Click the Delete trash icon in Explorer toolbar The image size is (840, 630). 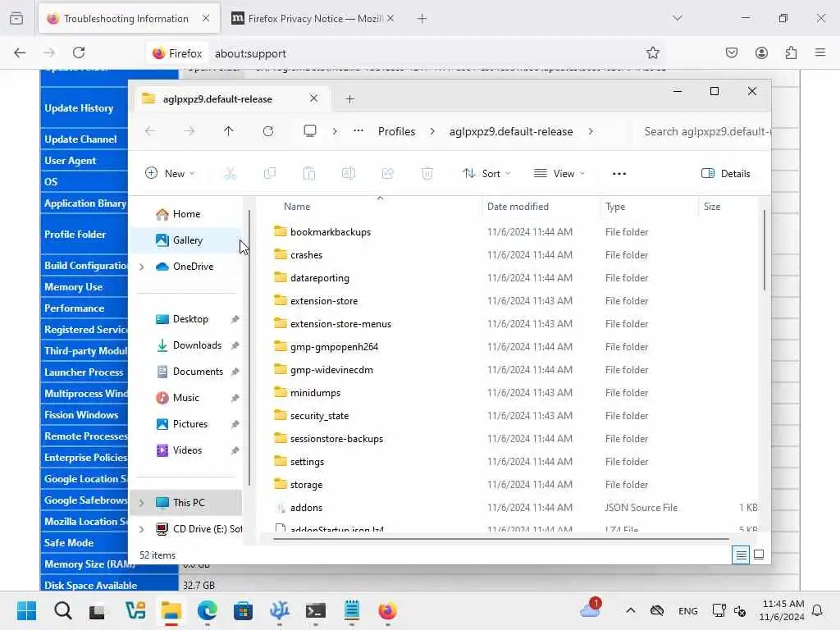427,174
